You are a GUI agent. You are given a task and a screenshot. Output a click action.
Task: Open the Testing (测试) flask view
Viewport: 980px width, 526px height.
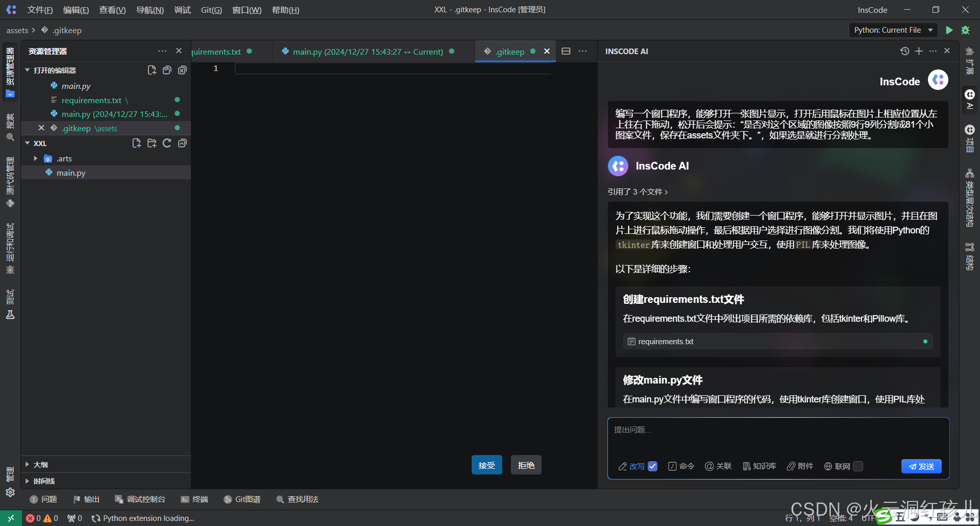(10, 304)
